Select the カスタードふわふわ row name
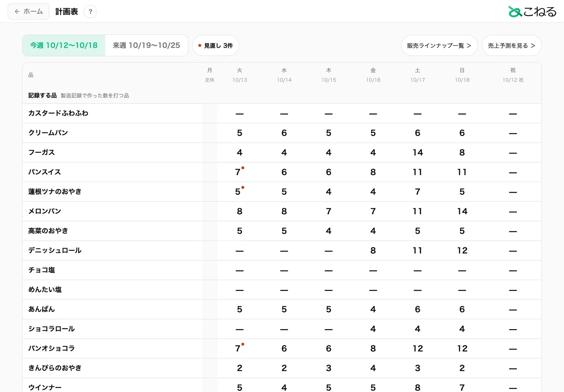 pos(58,113)
